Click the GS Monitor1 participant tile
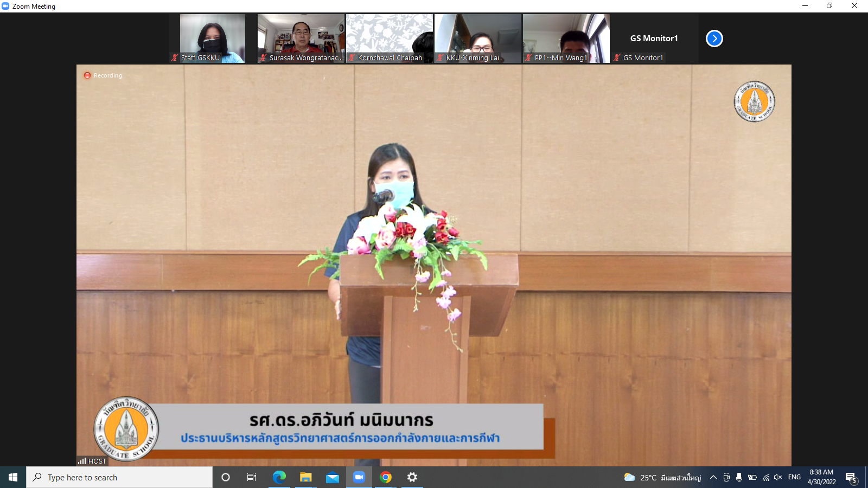 (654, 38)
